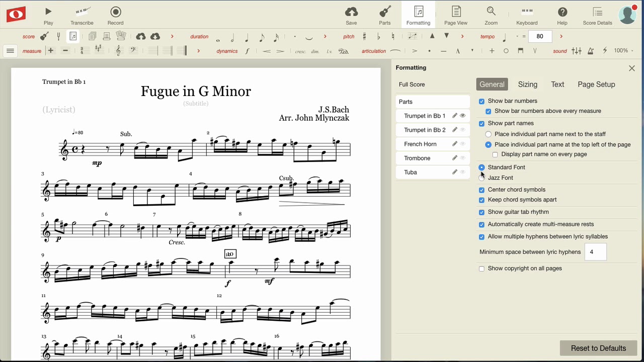
Task: Add an accent articulation
Action: 415,51
